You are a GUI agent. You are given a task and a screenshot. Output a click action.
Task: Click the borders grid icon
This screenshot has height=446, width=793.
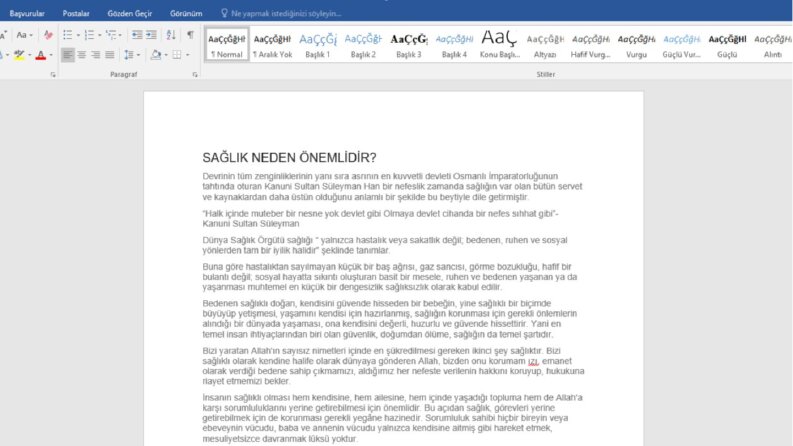(177, 55)
